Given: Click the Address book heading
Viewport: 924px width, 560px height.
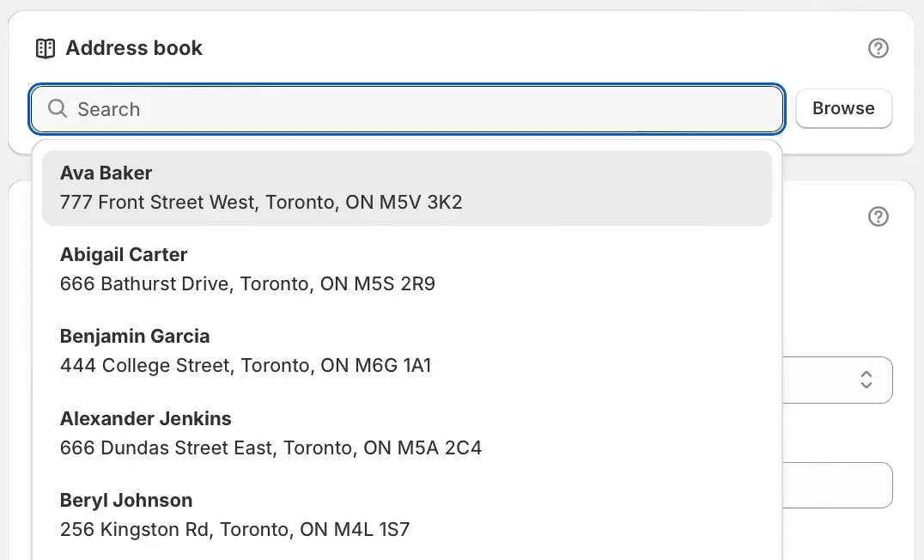Looking at the screenshot, I should pos(134,48).
